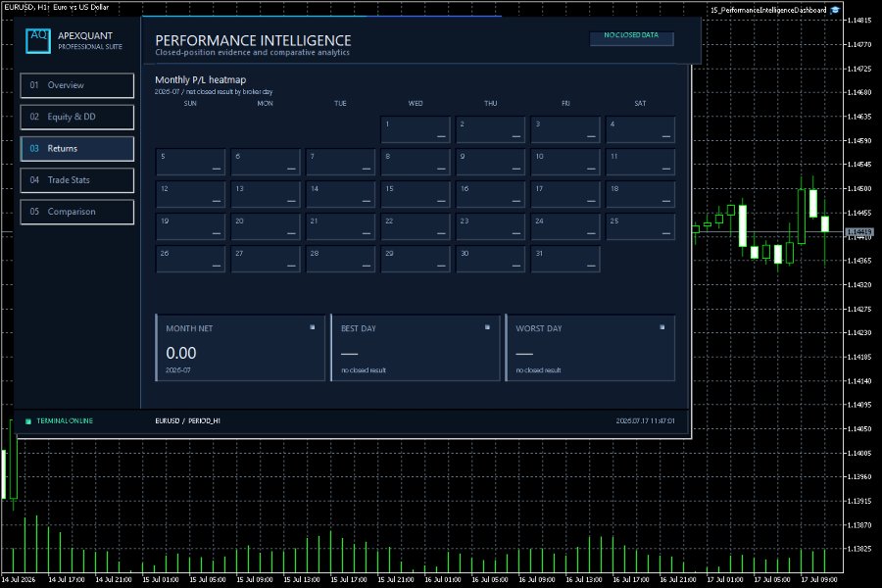Click the SUN column header
The width and height of the screenshot is (882, 588).
190,104
